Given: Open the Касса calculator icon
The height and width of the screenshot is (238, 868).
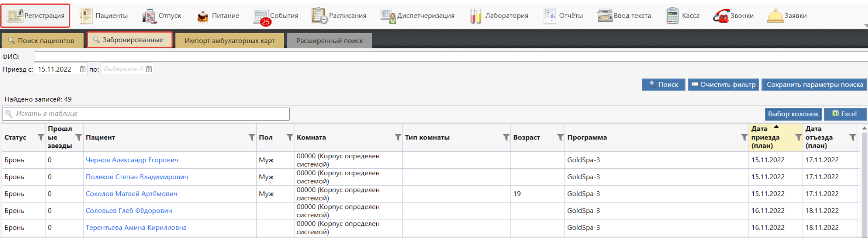Looking at the screenshot, I should 672,16.
